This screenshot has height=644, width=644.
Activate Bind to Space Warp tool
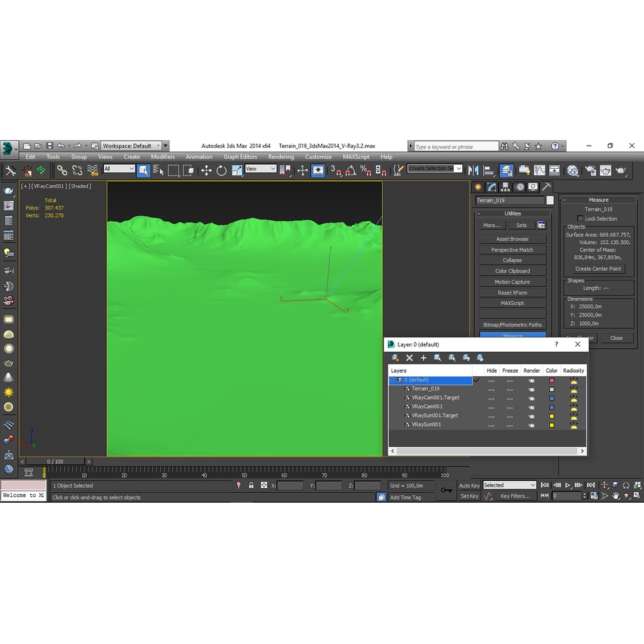tap(93, 170)
